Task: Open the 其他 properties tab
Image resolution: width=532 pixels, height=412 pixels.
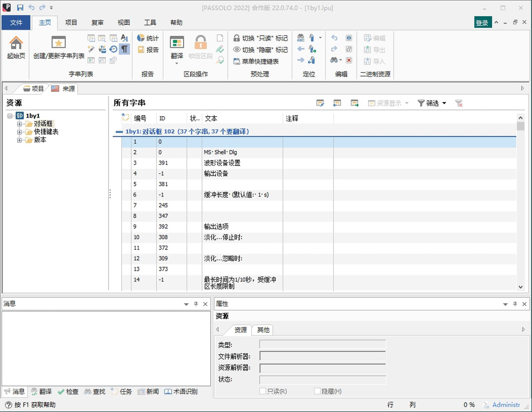Action: coord(263,330)
